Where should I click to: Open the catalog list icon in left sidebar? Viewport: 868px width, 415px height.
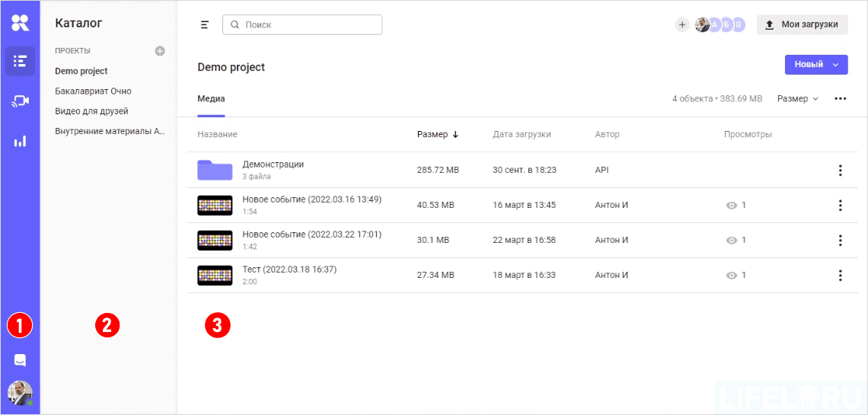[x=20, y=61]
